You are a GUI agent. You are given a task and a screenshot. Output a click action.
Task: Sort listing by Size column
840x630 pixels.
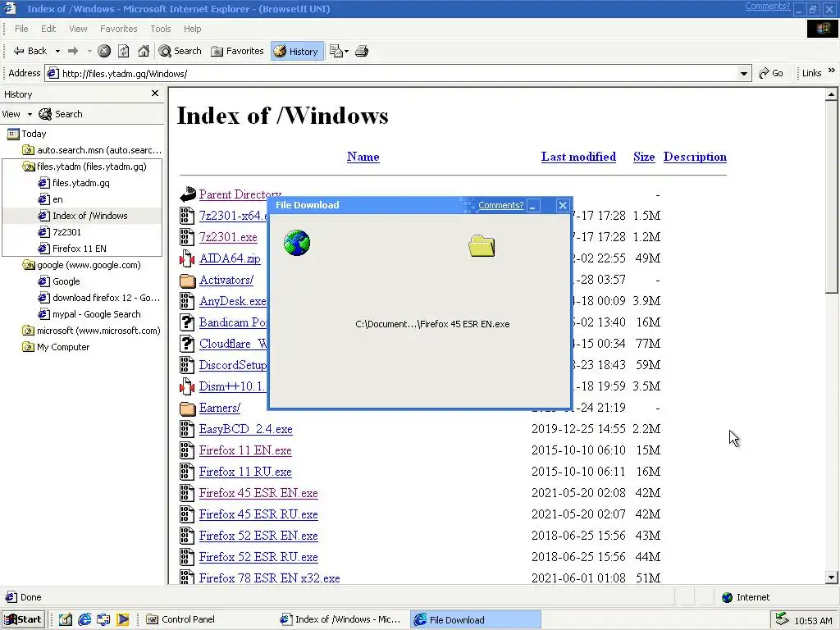(644, 157)
